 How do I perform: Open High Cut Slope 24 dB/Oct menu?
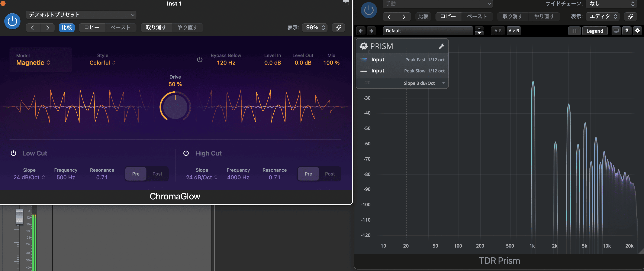[x=202, y=177]
